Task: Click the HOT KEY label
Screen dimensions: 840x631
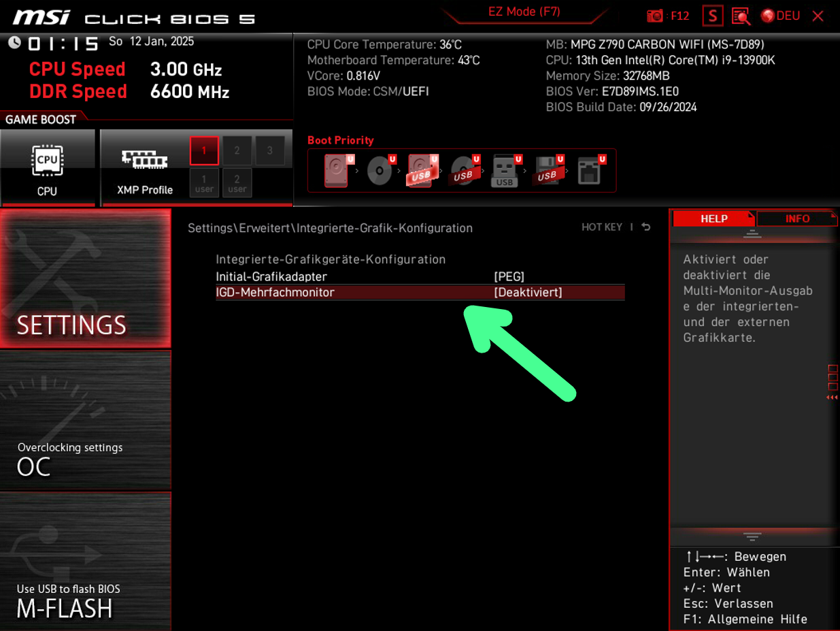Action: click(x=602, y=227)
